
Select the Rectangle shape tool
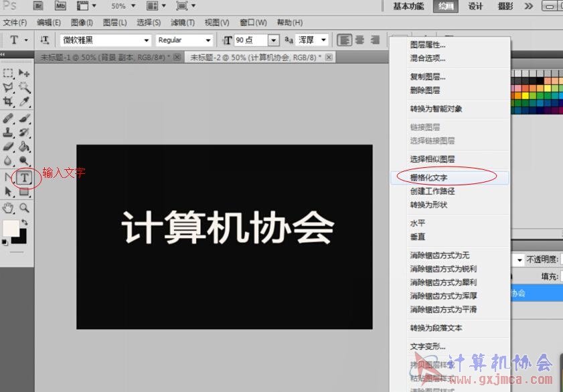pyautogui.click(x=24, y=191)
